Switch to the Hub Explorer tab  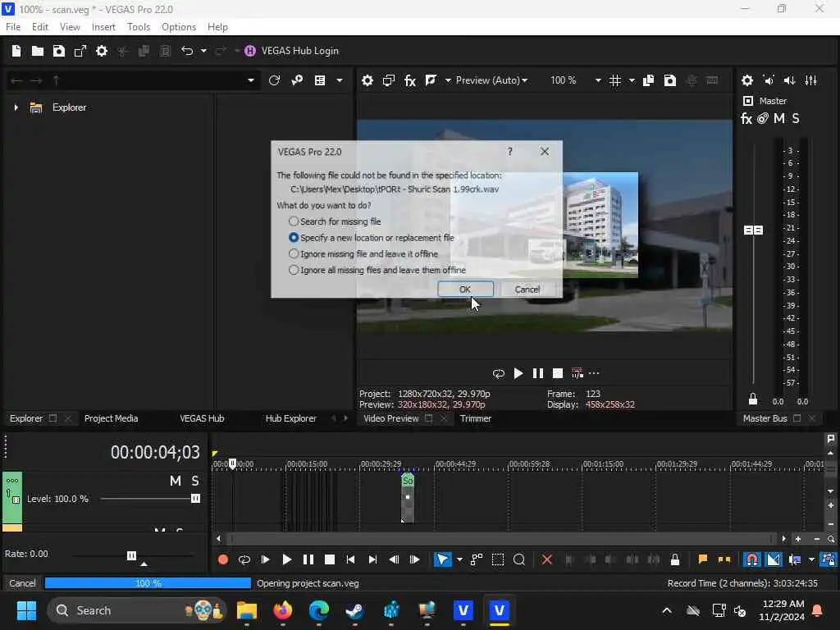coord(291,418)
